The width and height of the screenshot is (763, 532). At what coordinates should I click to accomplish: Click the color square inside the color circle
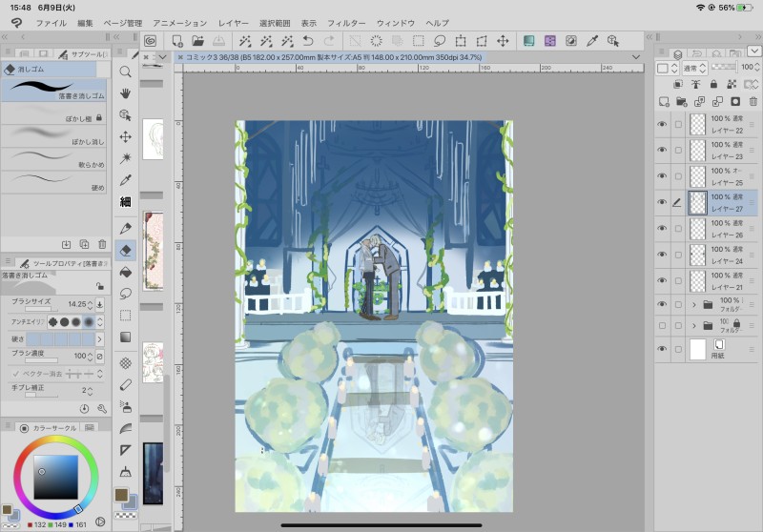55,477
